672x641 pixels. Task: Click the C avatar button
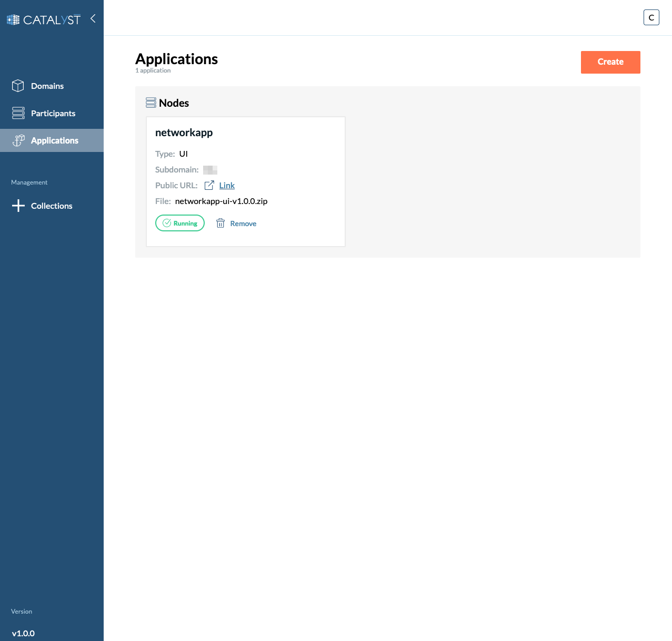(651, 17)
